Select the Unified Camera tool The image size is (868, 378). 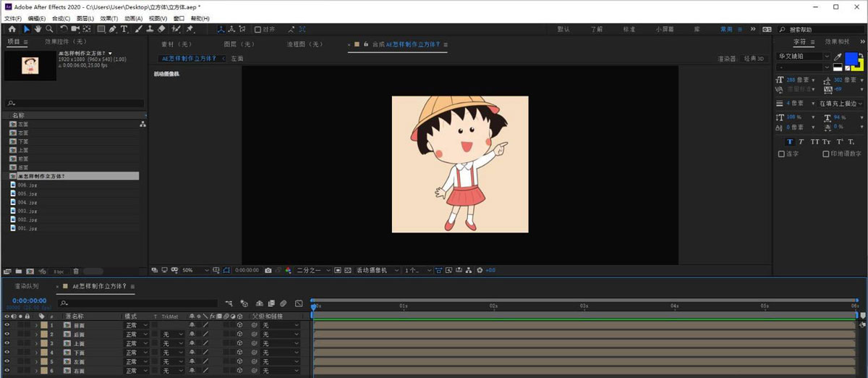click(x=75, y=30)
